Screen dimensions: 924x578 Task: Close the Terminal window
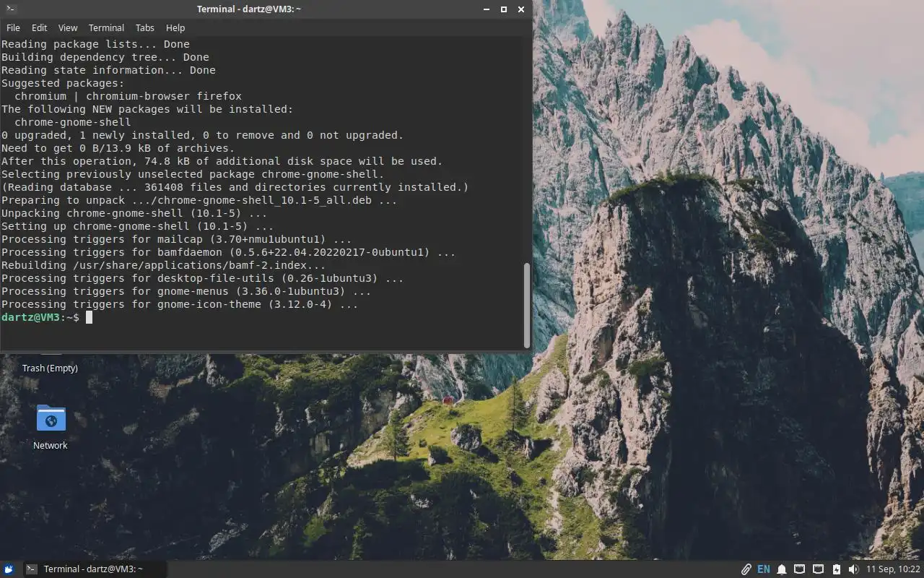pyautogui.click(x=521, y=9)
